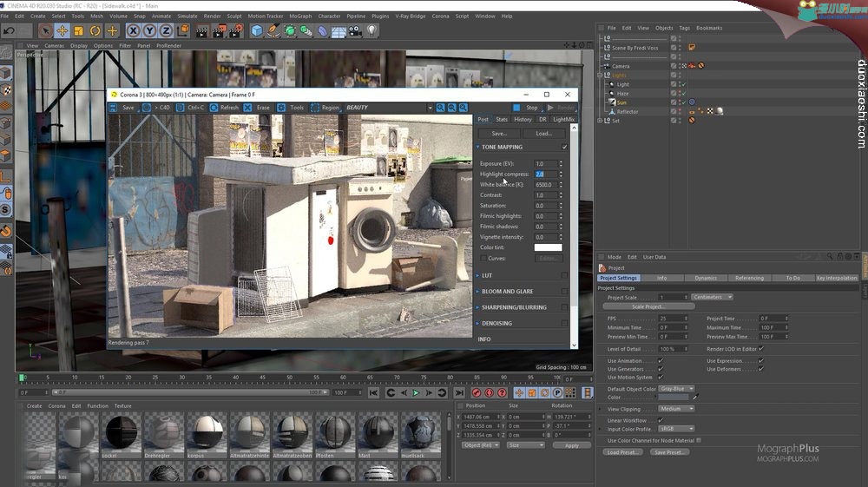Click Render View clapperboard icon

click(x=201, y=31)
